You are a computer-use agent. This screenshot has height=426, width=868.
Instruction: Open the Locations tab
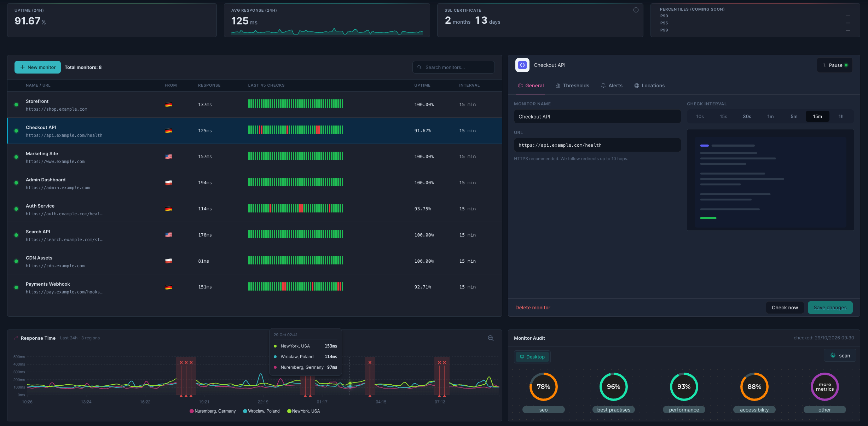[x=649, y=86]
